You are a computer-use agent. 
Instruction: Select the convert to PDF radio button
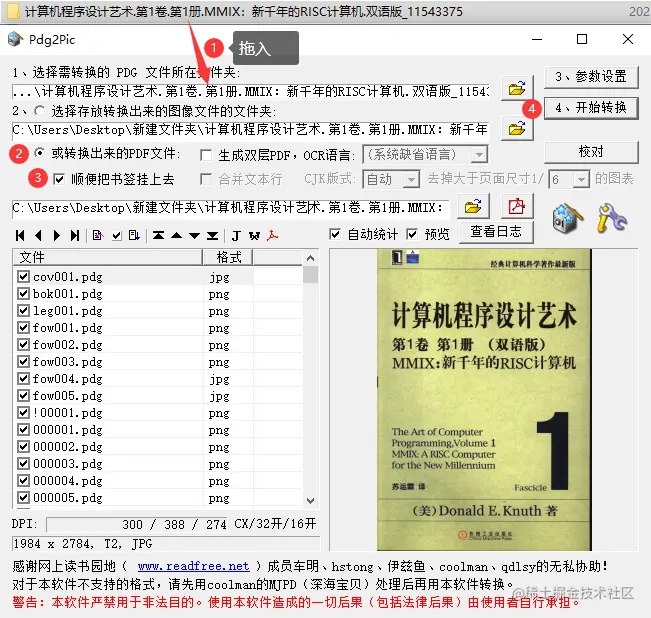(x=40, y=153)
